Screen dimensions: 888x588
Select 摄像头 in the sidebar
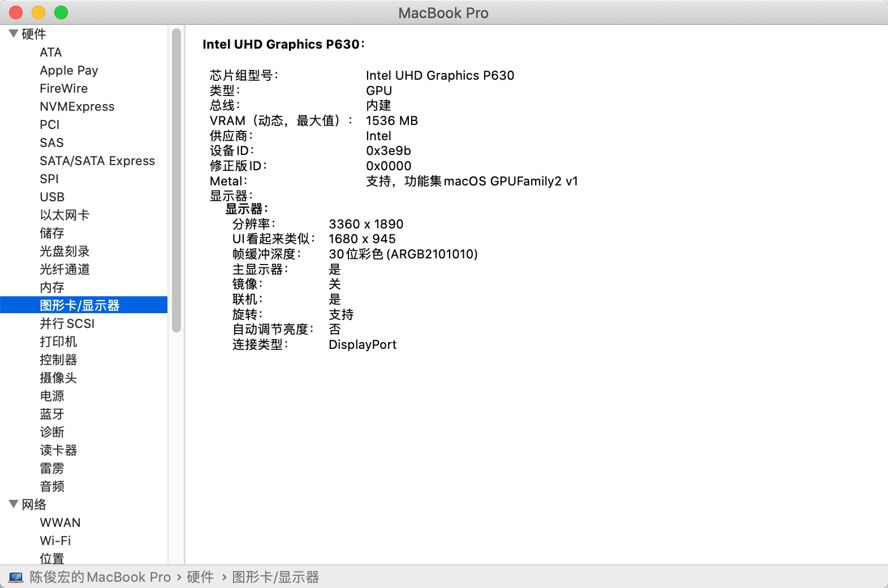pos(58,378)
